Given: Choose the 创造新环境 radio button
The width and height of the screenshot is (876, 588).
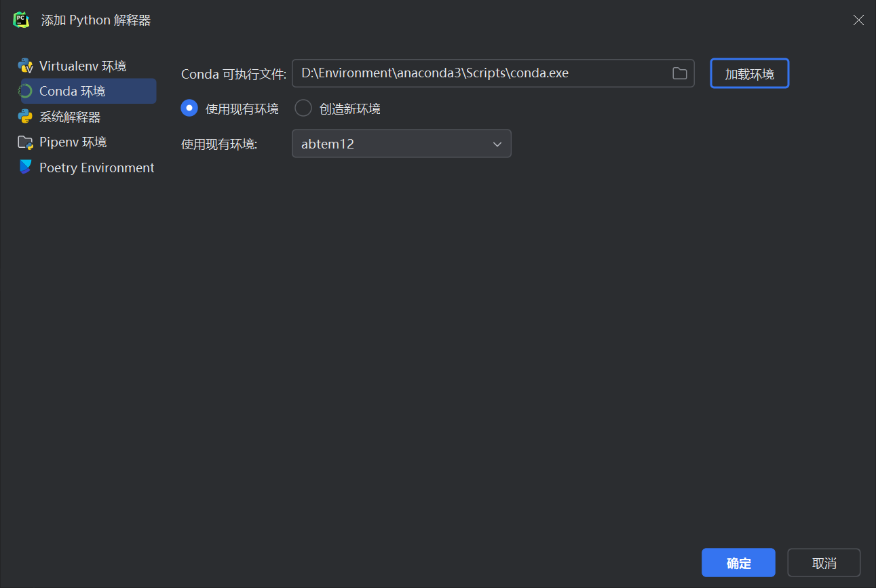Looking at the screenshot, I should click(303, 108).
